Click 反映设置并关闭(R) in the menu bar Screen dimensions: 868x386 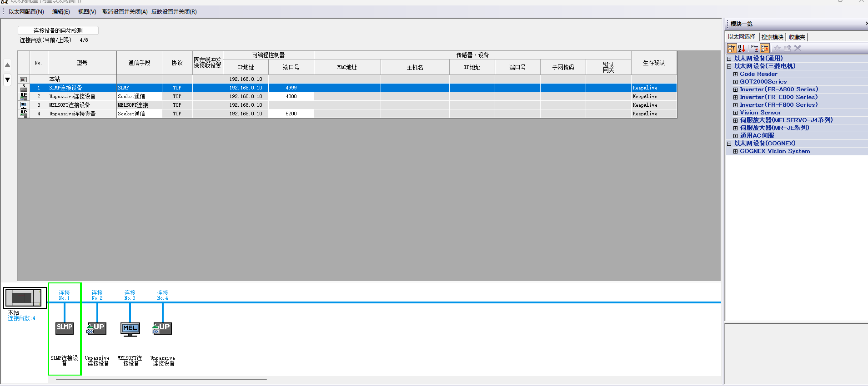(x=174, y=12)
